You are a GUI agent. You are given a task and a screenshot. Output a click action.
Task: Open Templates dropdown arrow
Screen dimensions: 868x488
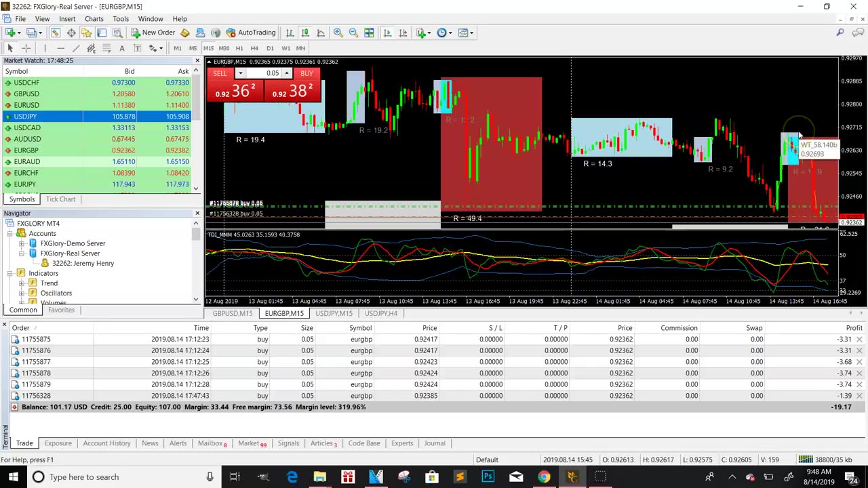(x=473, y=33)
